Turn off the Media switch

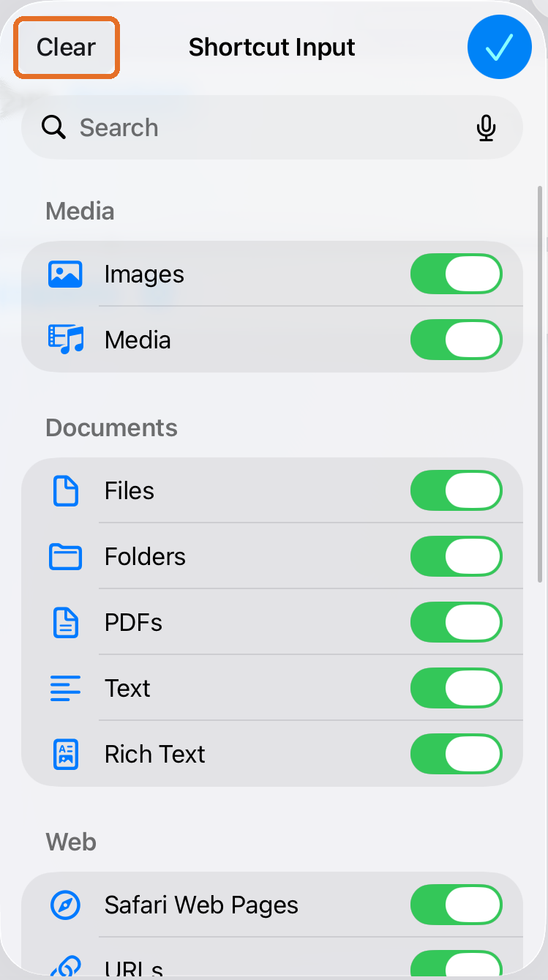click(457, 340)
